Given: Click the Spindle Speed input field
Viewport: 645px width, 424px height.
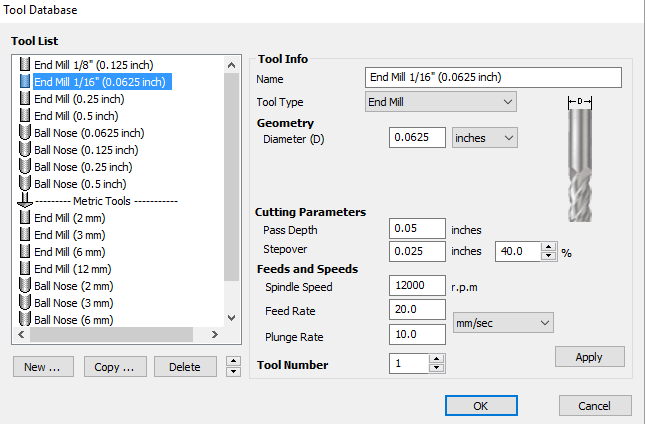Looking at the screenshot, I should coord(417,286).
